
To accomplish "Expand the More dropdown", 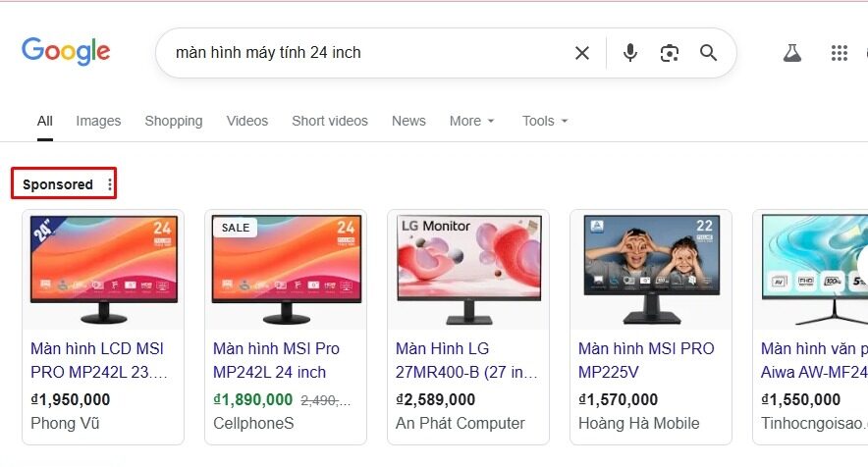I will click(471, 122).
